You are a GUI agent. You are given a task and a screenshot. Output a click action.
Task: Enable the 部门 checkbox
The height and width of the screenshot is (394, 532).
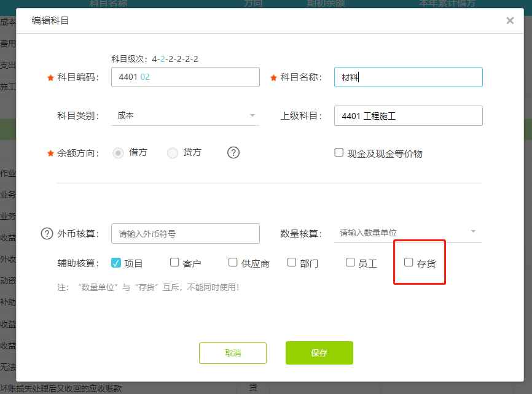click(292, 263)
